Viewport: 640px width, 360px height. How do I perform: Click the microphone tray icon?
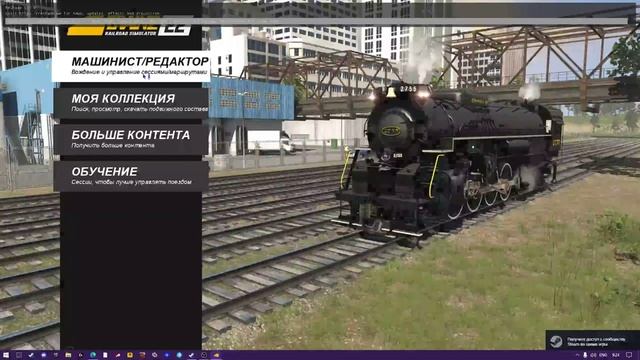[x=585, y=355]
